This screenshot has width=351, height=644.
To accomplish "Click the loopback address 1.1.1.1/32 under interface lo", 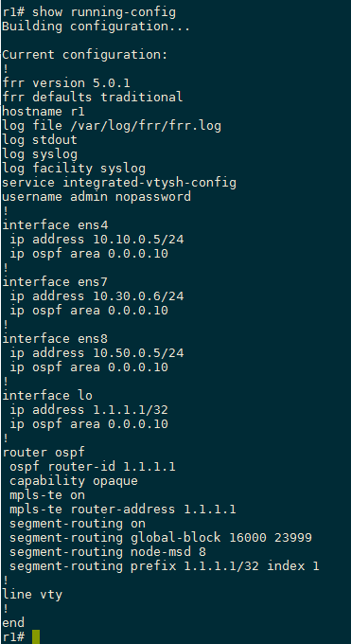I will pos(131,409).
